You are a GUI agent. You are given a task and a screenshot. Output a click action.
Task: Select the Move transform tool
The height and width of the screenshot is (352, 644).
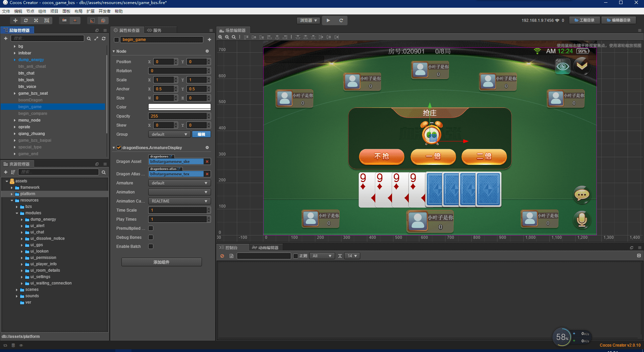click(15, 20)
